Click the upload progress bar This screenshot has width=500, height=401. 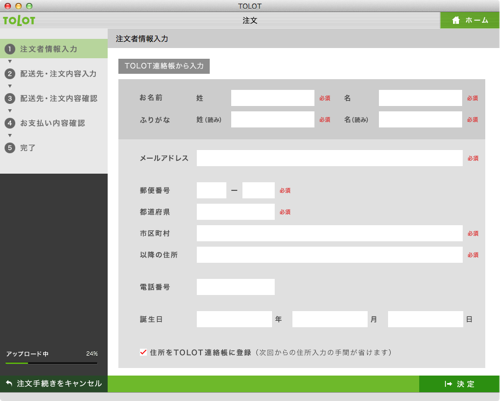[x=51, y=363]
